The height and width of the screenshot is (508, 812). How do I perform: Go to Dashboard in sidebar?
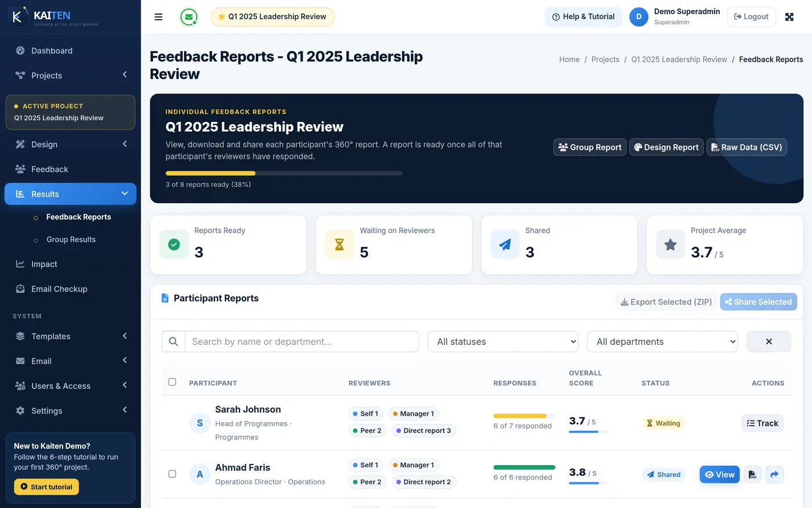[x=70, y=51]
